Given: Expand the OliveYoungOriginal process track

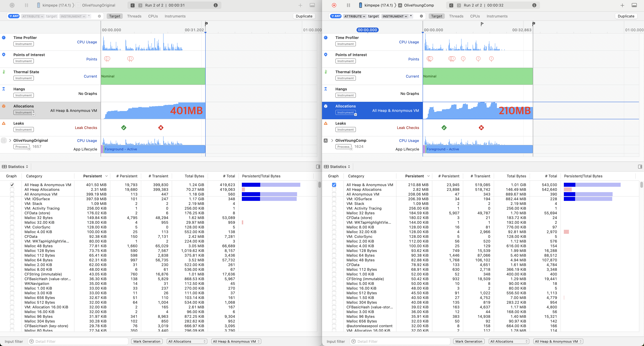Looking at the screenshot, I should tap(10, 140).
